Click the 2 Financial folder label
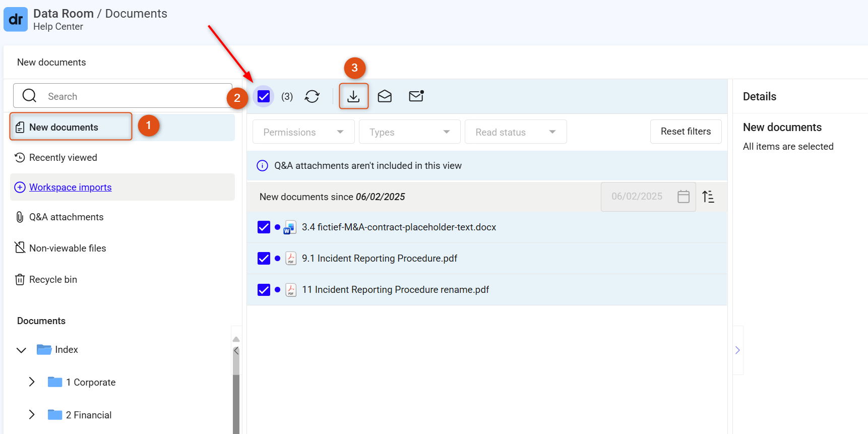868x434 pixels. pyautogui.click(x=89, y=415)
